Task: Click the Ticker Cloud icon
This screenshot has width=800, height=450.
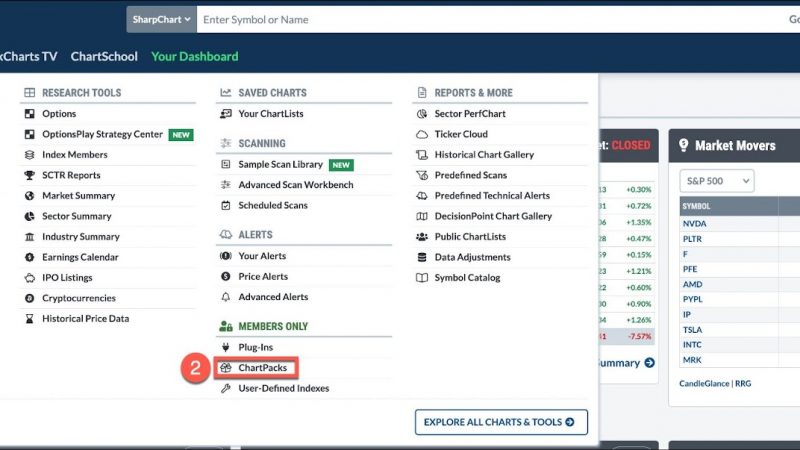Action: pyautogui.click(x=422, y=134)
